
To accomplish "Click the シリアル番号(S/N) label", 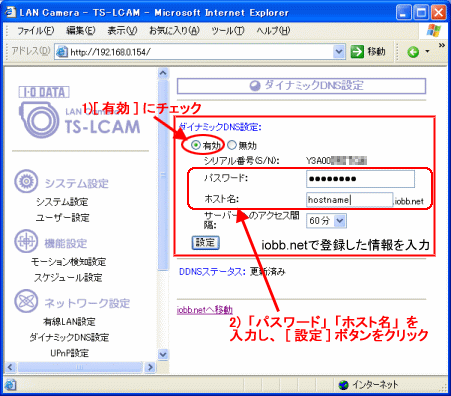I will (x=241, y=161).
